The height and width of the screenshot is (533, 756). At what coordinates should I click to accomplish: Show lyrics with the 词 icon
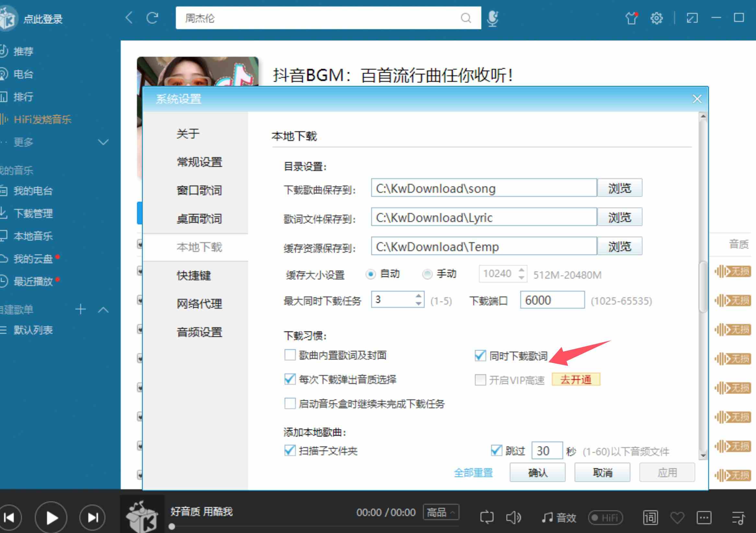tap(650, 517)
